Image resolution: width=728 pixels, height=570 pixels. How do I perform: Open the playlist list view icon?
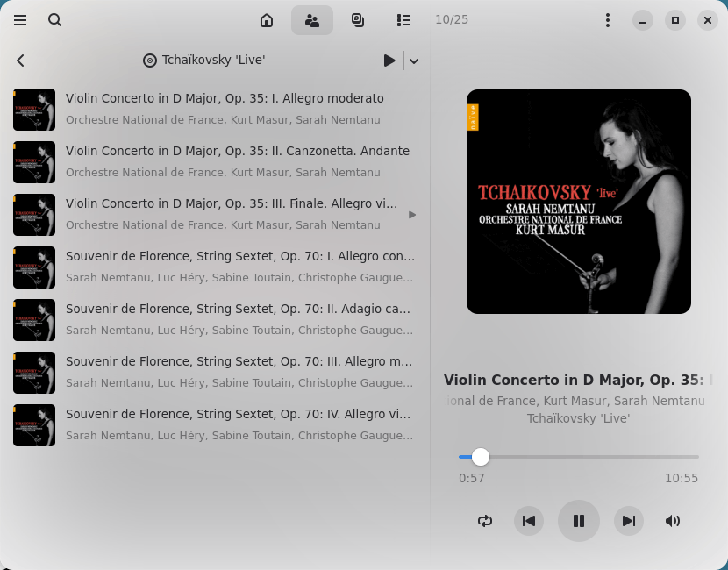point(403,20)
